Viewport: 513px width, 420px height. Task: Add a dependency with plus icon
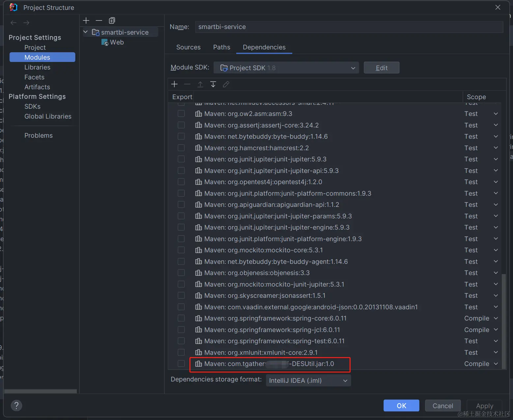pos(174,84)
